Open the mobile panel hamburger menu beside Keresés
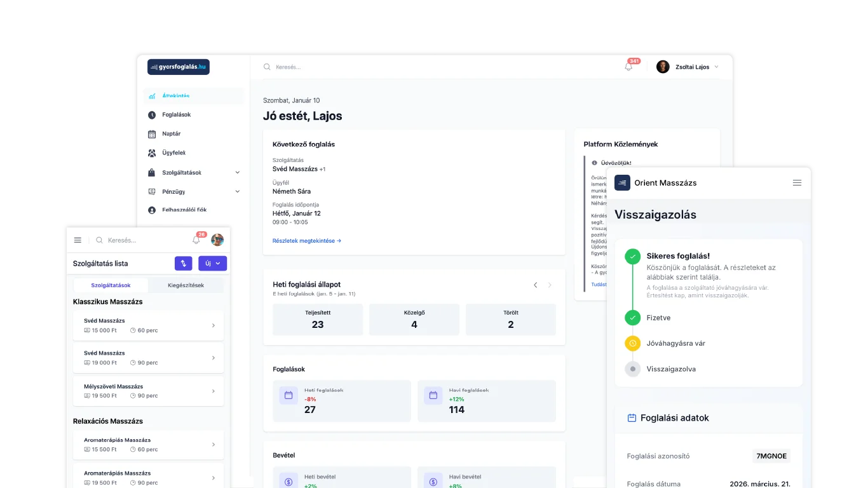868x488 pixels. pyautogui.click(x=78, y=240)
